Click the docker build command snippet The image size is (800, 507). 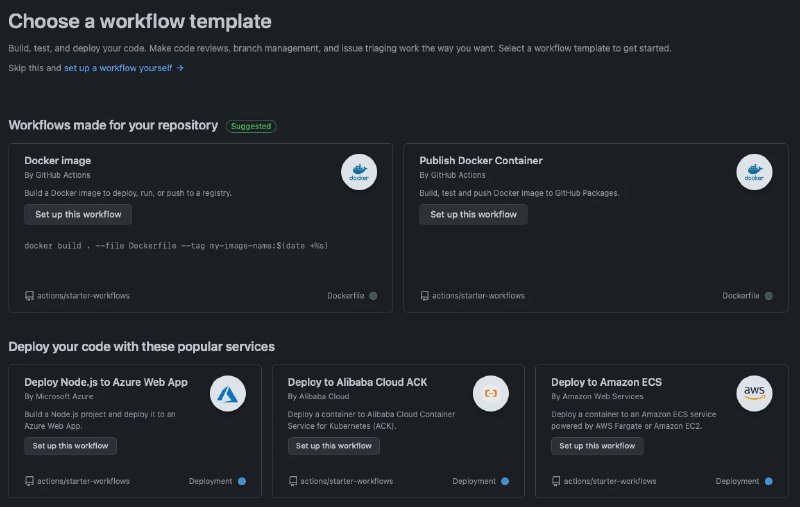pos(176,246)
